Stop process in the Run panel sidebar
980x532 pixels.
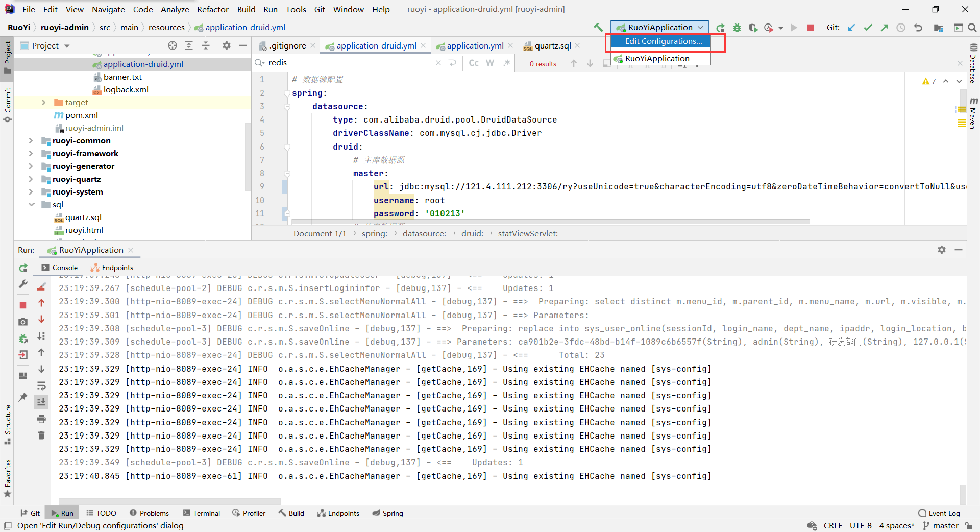(23, 305)
